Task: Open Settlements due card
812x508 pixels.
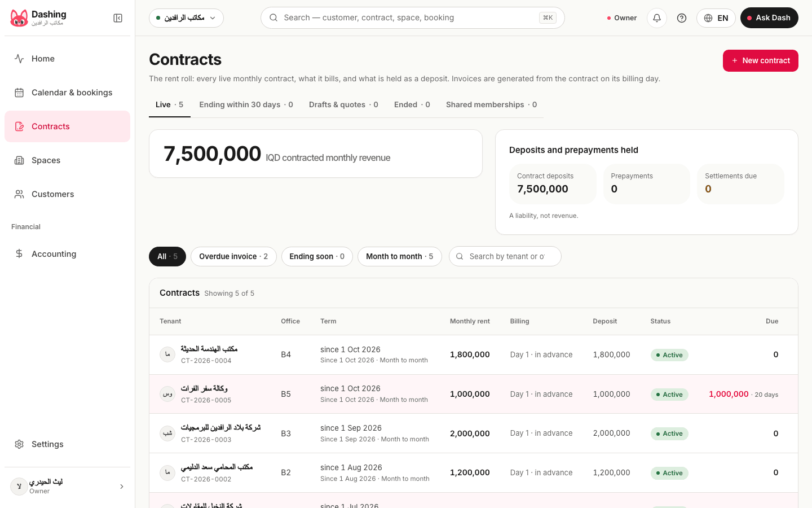Action: pos(740,183)
